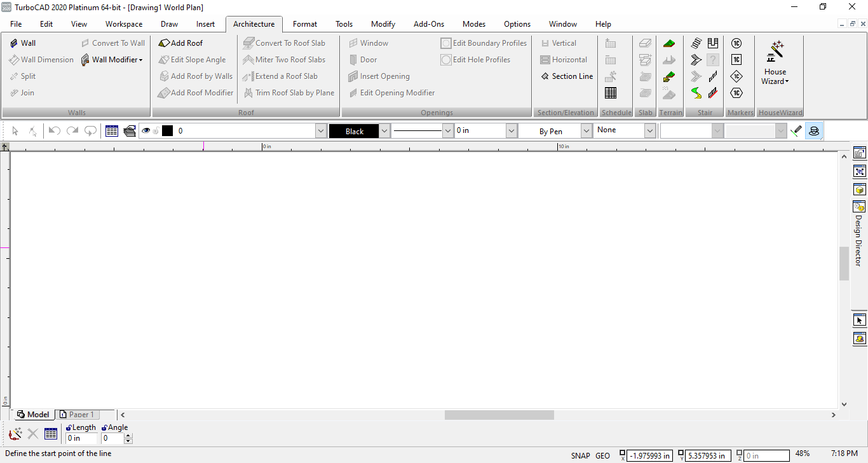The width and height of the screenshot is (868, 463).
Task: Open the layers stack icon in toolbar
Action: coord(130,131)
